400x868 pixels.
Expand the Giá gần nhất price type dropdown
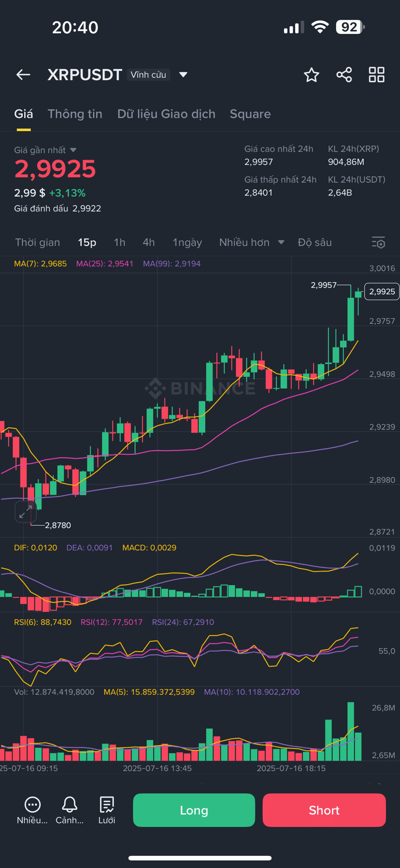pos(73,150)
